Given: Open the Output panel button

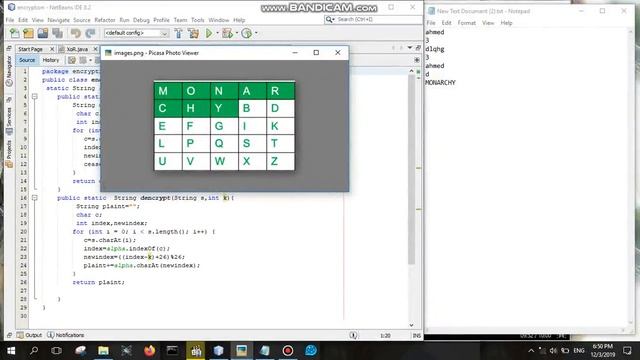Looking at the screenshot, I should 29,335.
